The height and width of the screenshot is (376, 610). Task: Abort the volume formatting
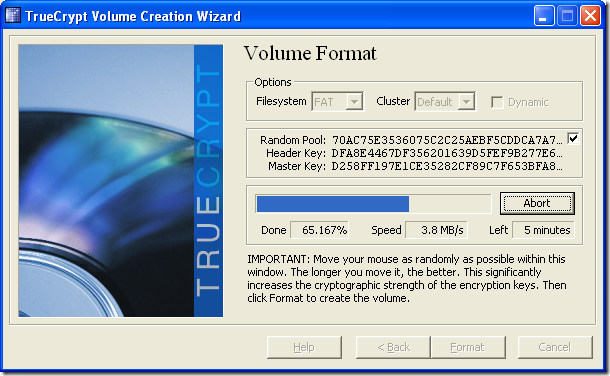pos(537,203)
